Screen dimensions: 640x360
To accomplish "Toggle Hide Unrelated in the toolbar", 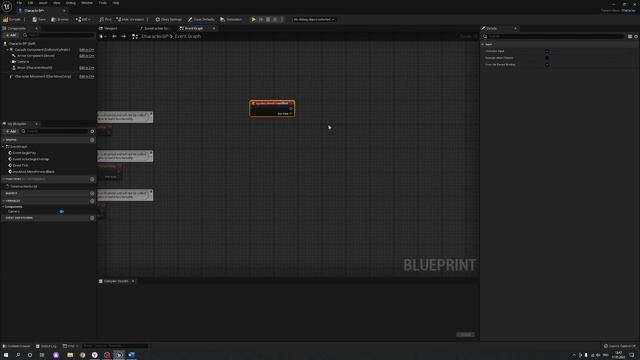I will [130, 19].
